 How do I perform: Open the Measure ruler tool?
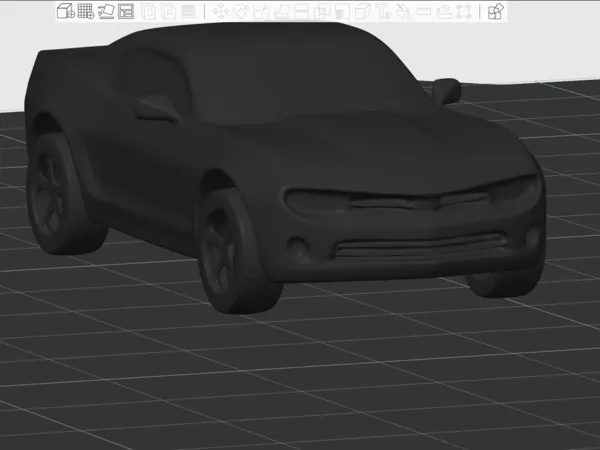[423, 12]
